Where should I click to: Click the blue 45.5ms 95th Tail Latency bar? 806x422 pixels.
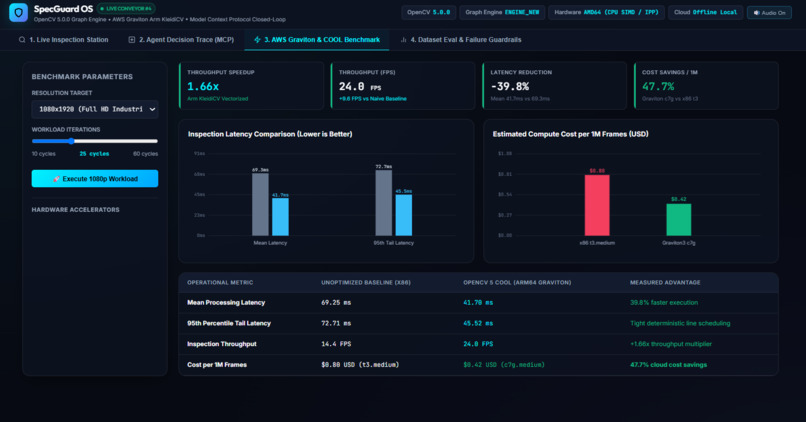404,215
